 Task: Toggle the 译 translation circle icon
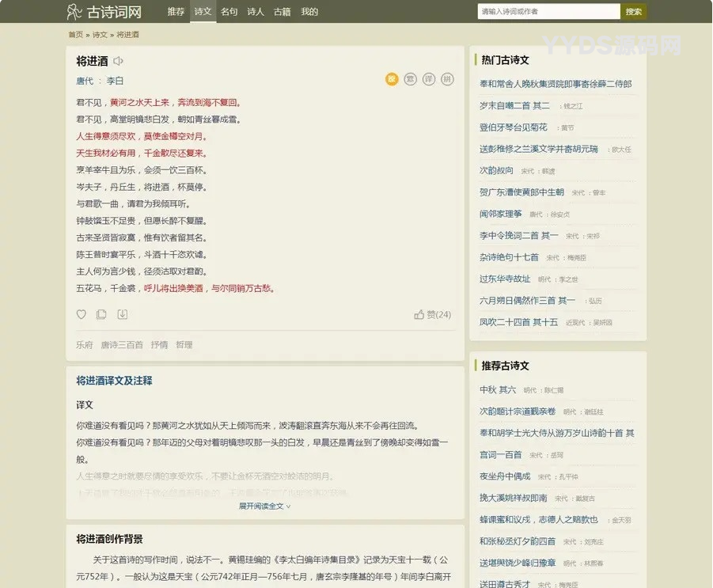(x=429, y=79)
